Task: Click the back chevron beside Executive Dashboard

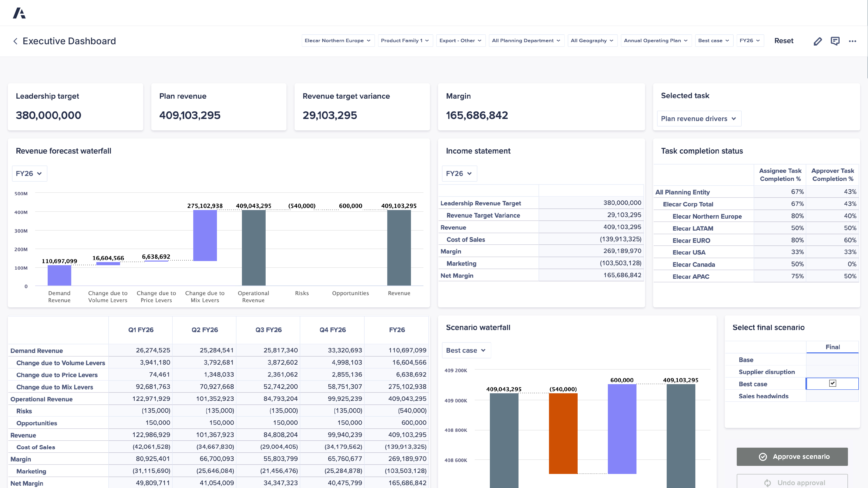Action: click(15, 41)
